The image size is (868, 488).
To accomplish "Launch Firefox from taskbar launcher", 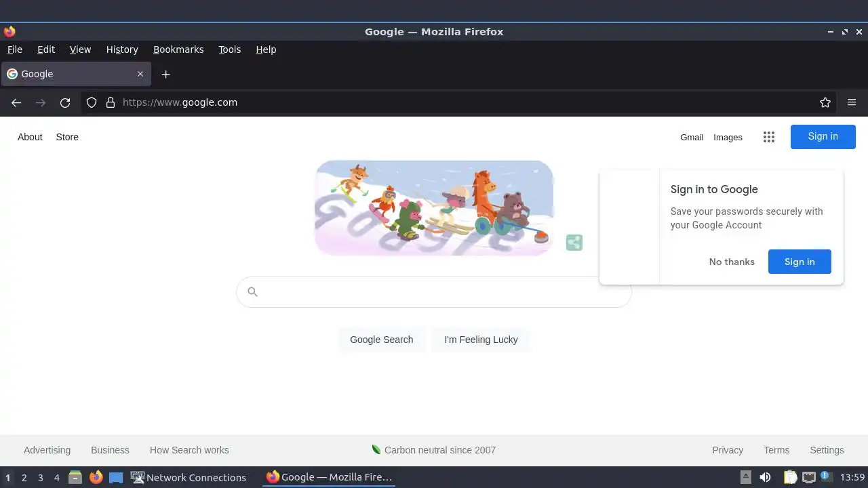I will coord(96,478).
